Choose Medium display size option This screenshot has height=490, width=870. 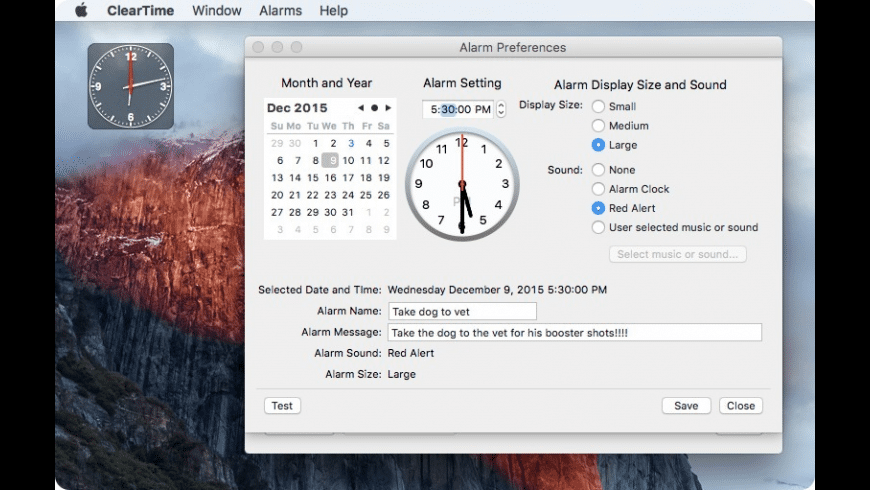pos(598,126)
